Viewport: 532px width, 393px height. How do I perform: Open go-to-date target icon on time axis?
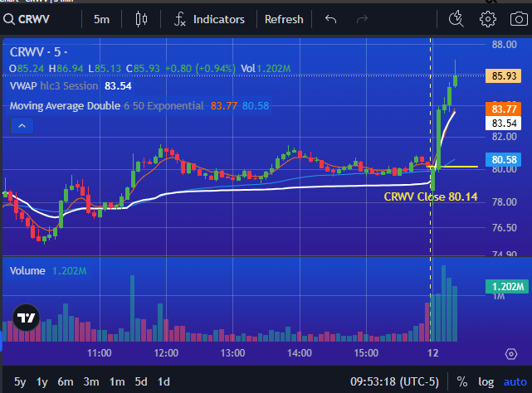pyautogui.click(x=511, y=354)
